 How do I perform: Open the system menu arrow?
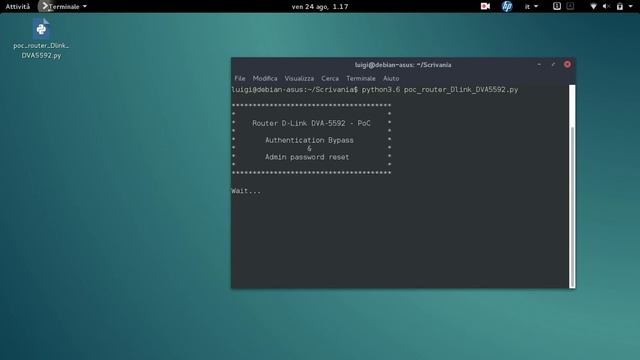tap(630, 7)
